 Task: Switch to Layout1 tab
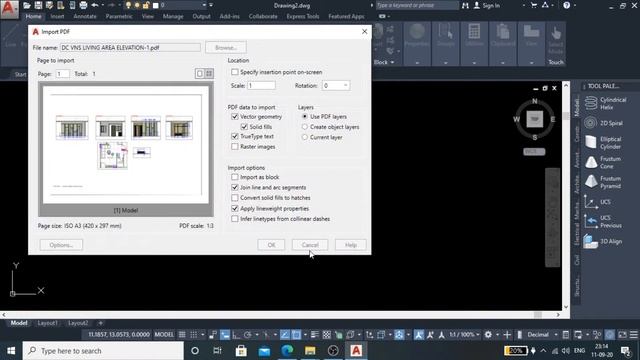(47, 323)
